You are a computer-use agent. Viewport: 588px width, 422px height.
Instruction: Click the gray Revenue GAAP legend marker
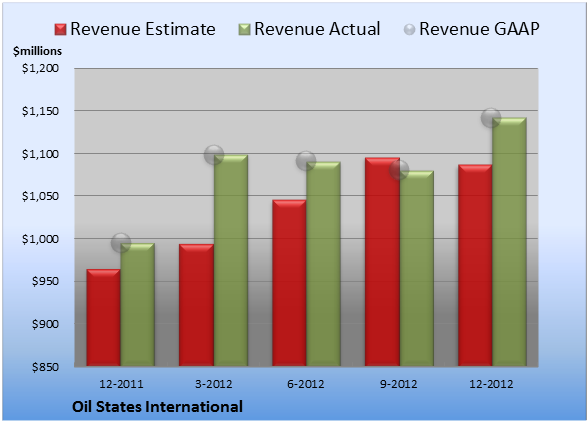(x=410, y=29)
